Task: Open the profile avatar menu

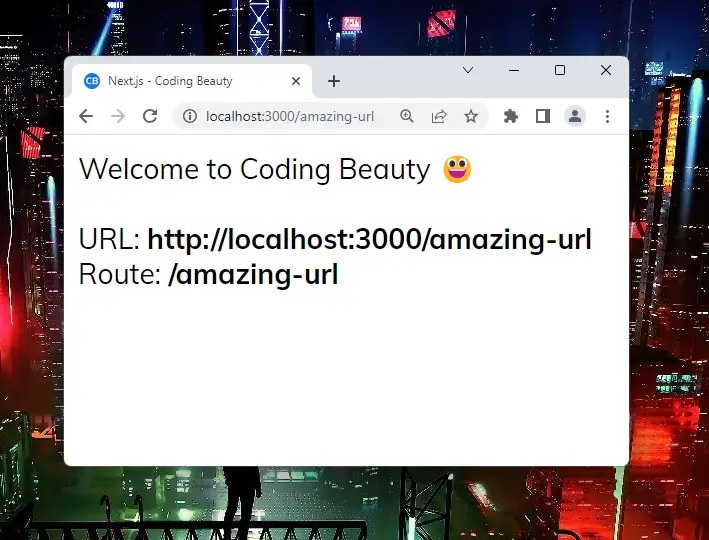Action: click(x=575, y=116)
